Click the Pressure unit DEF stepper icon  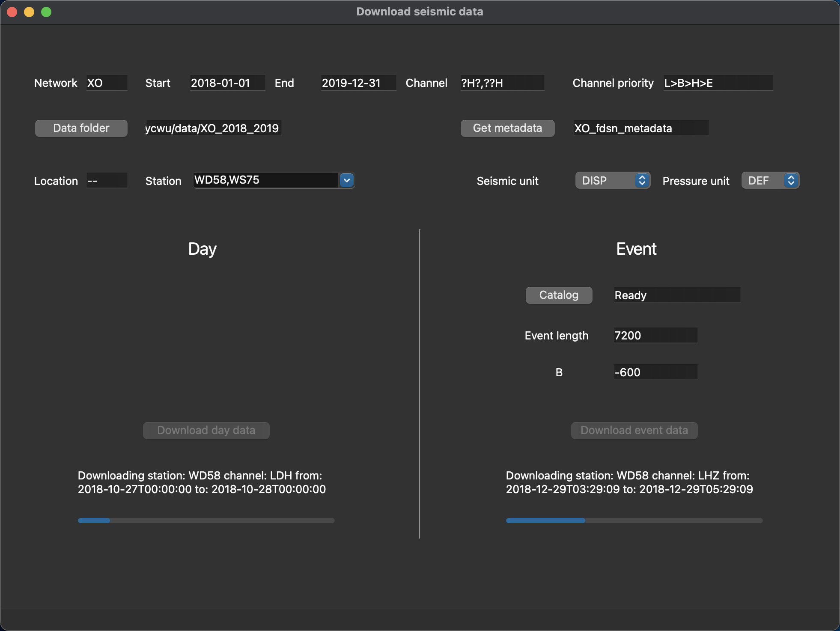(791, 180)
